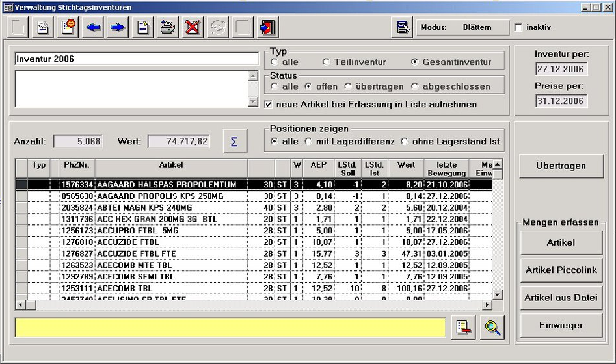Choose mit Lagerdifferenz positions filter
The height and width of the screenshot is (364, 616).
click(x=310, y=142)
